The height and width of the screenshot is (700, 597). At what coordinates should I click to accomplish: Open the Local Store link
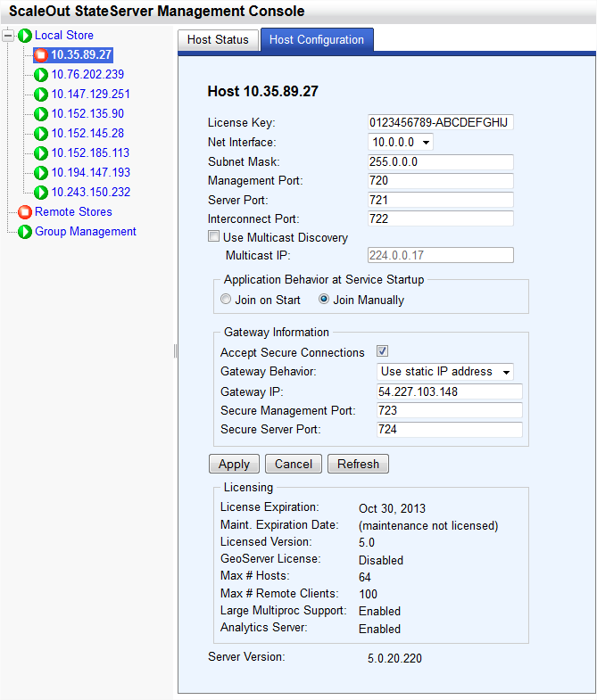pos(64,36)
